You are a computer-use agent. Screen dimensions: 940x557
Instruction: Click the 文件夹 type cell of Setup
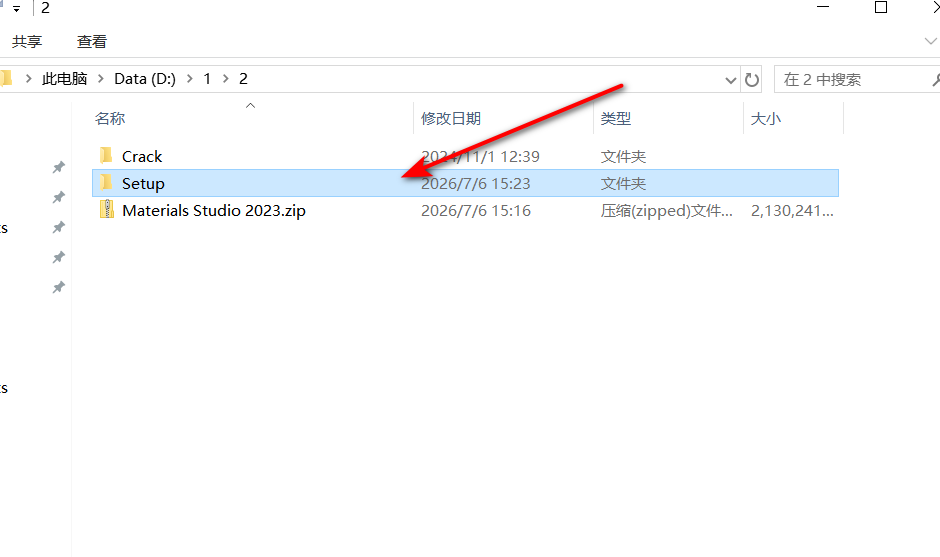point(623,183)
